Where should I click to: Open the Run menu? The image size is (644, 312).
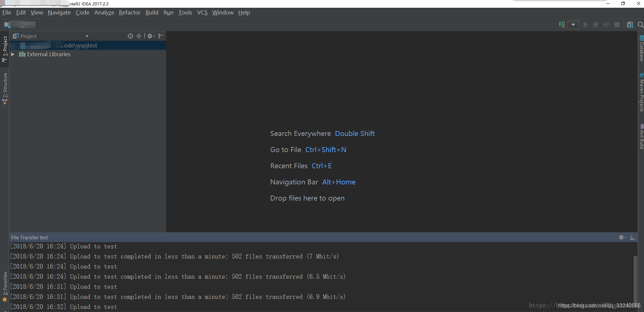(x=168, y=12)
